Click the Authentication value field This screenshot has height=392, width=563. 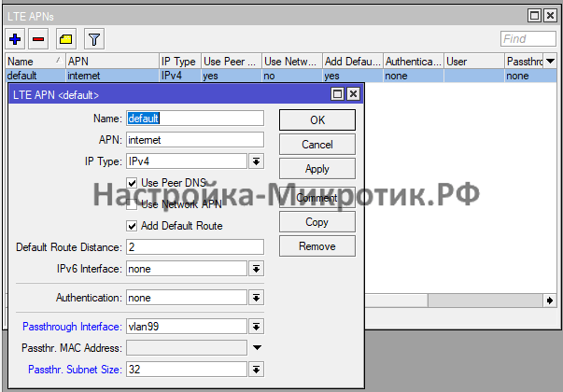pos(187,298)
